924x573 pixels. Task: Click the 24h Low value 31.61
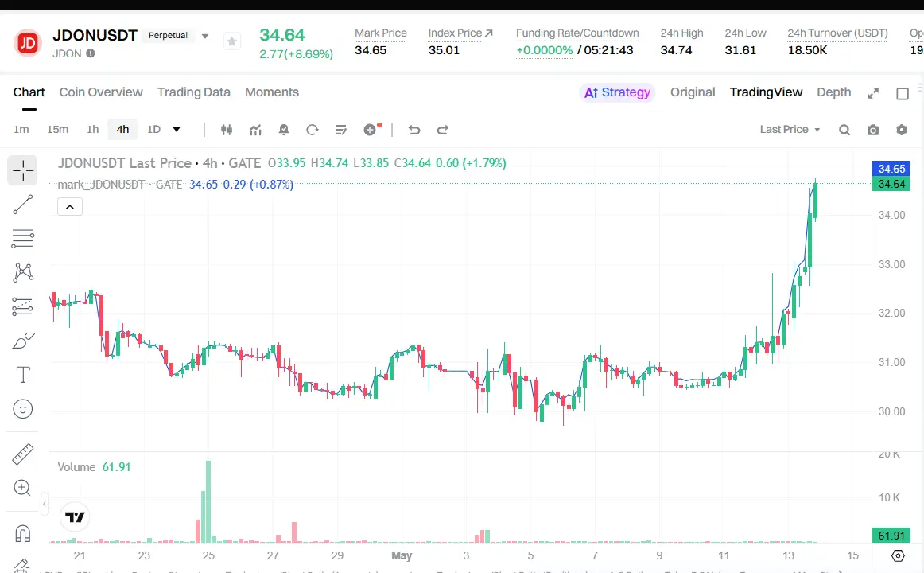(740, 50)
